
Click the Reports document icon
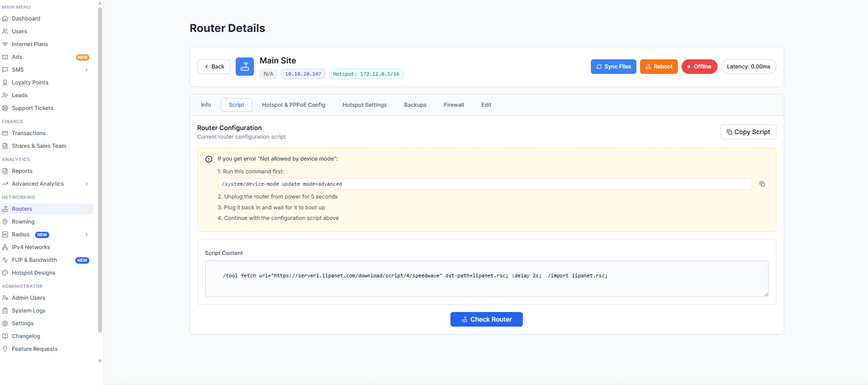click(x=5, y=171)
